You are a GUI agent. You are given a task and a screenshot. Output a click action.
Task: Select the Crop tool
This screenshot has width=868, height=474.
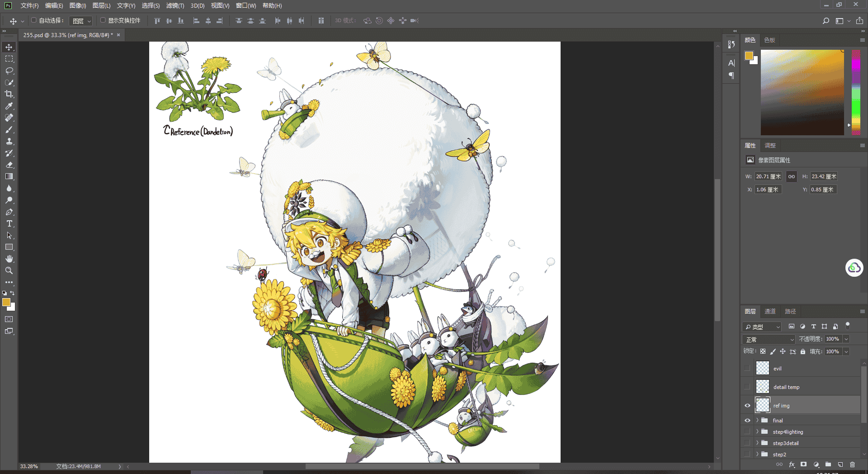pos(9,94)
